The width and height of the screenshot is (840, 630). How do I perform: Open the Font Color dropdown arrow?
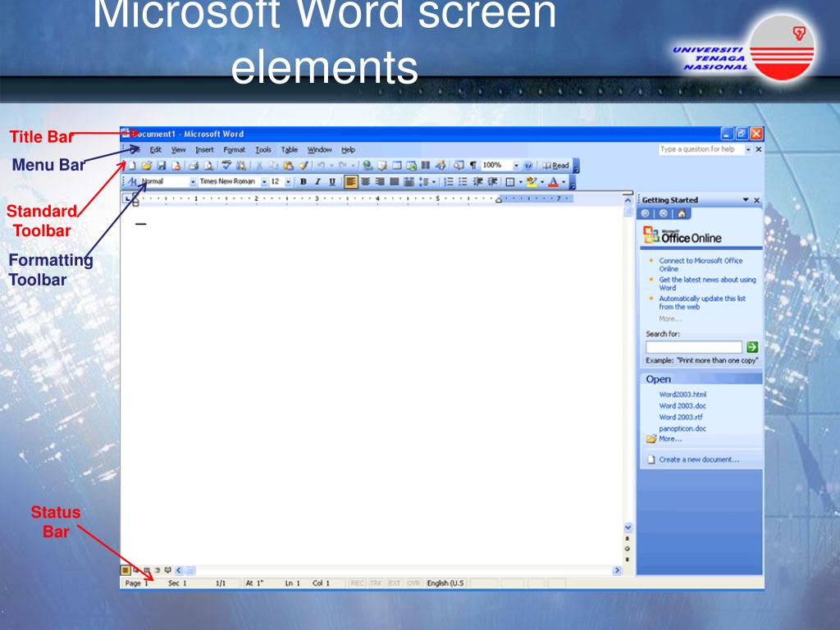tap(564, 182)
